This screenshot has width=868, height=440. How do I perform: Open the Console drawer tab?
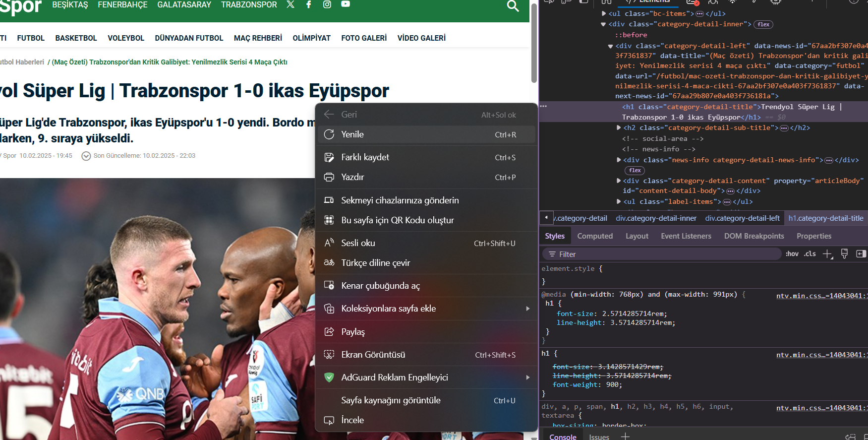(563, 437)
